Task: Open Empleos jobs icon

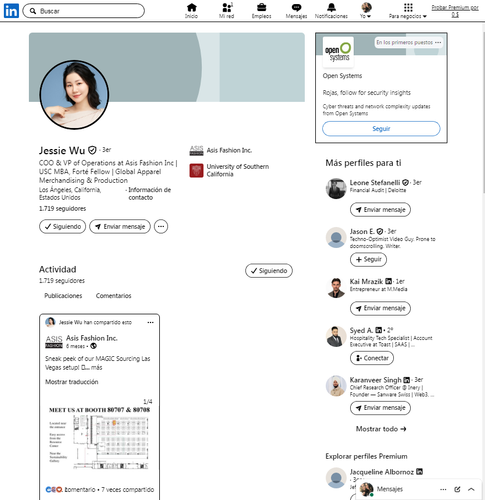Action: 262,11
